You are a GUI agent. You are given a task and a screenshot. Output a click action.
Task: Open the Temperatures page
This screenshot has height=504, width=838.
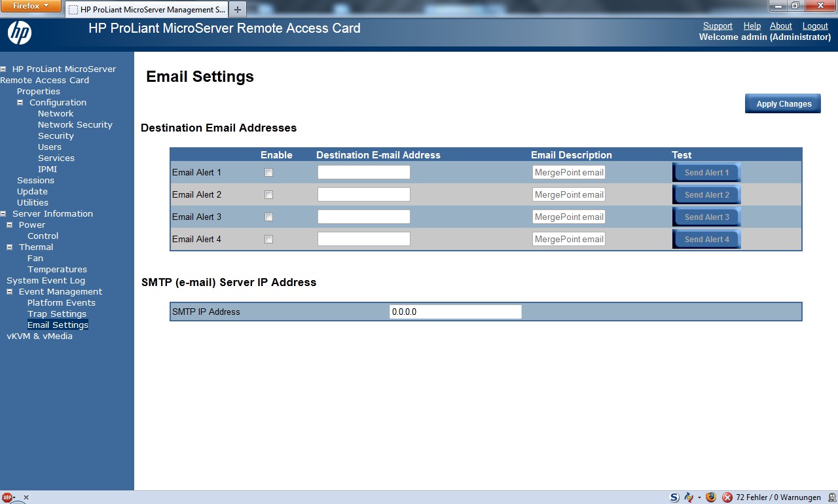point(57,269)
